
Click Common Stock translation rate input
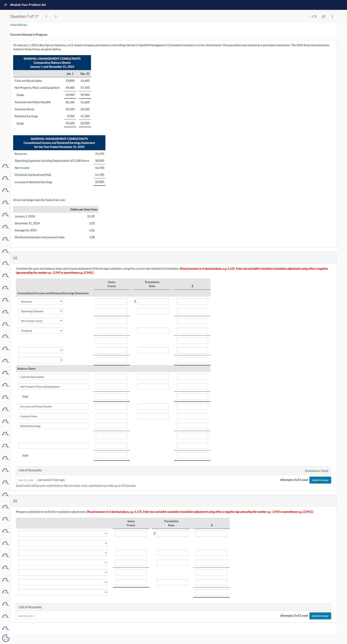click(153, 416)
